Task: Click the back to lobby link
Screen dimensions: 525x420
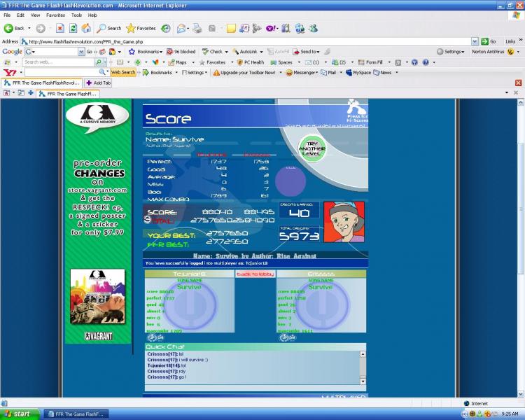Action: coord(255,274)
